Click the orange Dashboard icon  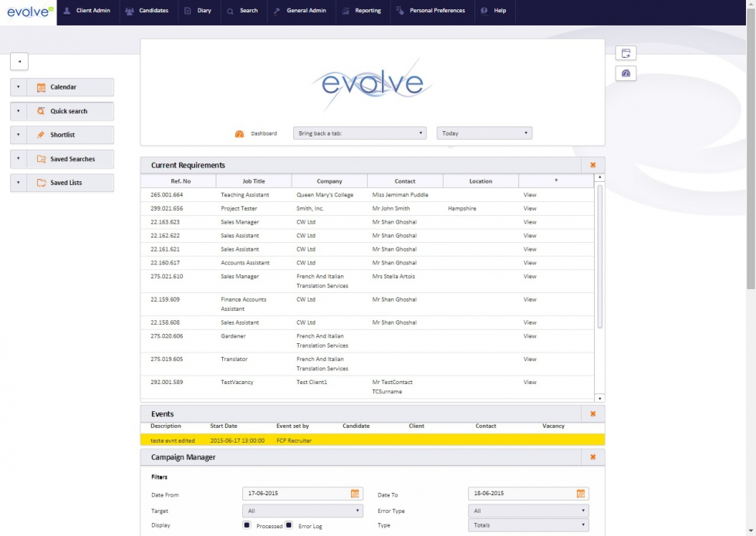pos(240,132)
